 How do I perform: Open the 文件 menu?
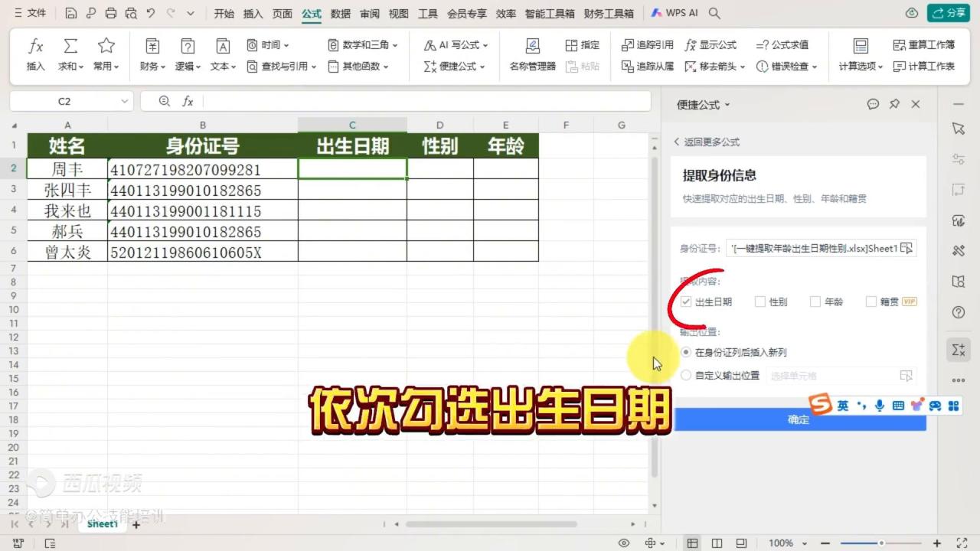pyautogui.click(x=30, y=13)
